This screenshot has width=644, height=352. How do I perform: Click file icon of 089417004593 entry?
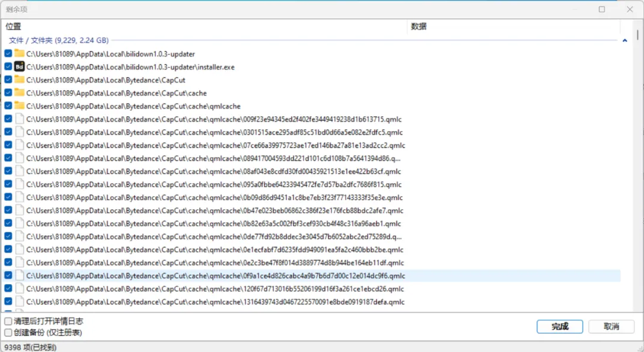click(19, 158)
